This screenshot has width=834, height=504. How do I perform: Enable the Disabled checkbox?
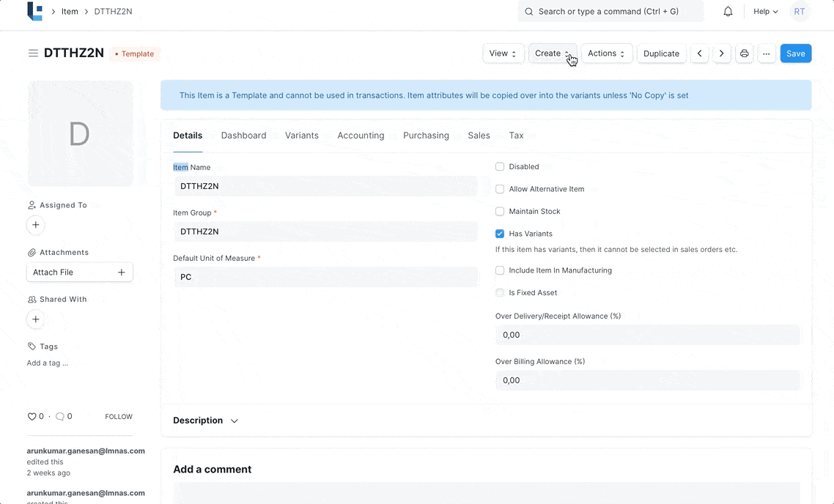(x=500, y=167)
